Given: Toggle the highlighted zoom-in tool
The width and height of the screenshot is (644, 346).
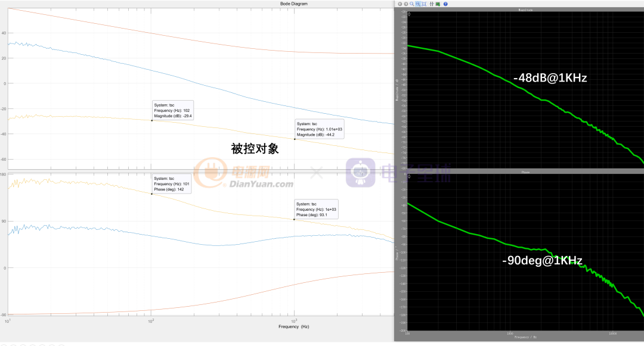Looking at the screenshot, I should point(418,4).
